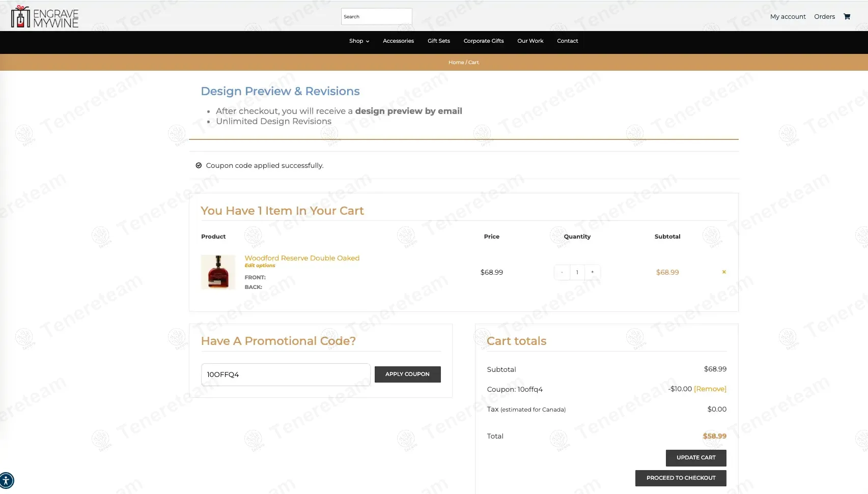The width and height of the screenshot is (868, 494).
Task: Click the 'Tax (estimated for Canada)' label
Action: pos(526,409)
